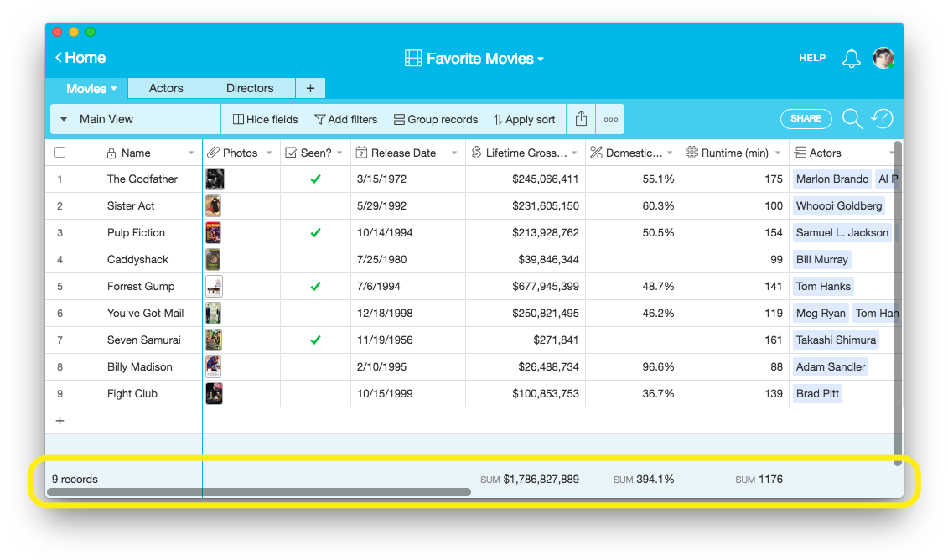Click the percent icon in Domestic header
948x560 pixels.
[x=596, y=153]
